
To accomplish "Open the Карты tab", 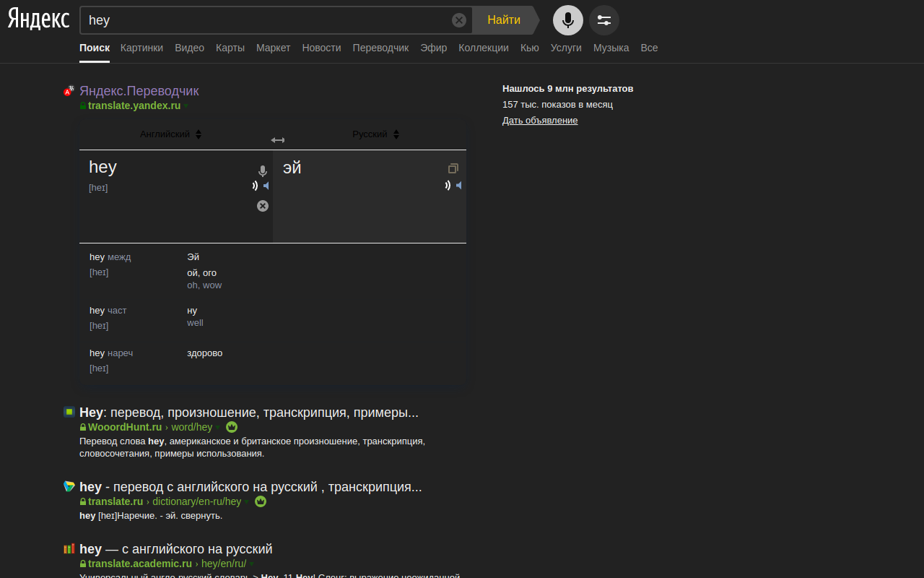I will (230, 48).
